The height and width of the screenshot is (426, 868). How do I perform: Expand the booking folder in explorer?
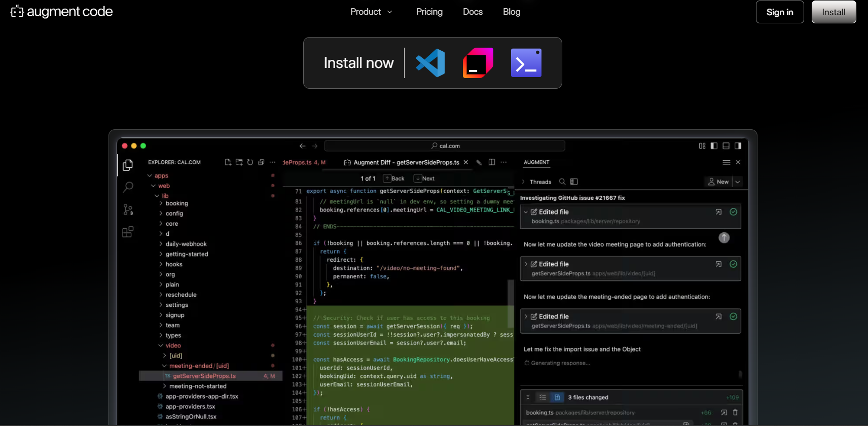click(176, 203)
